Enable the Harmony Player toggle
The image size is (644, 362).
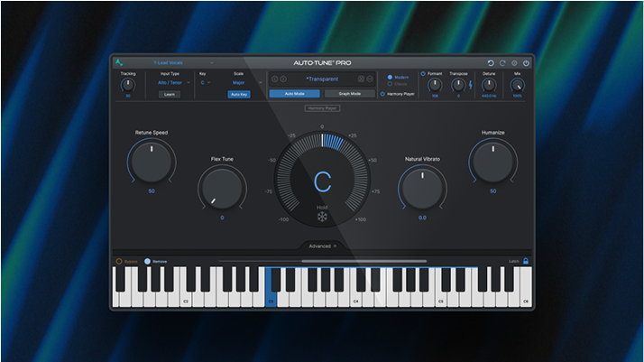(x=382, y=93)
